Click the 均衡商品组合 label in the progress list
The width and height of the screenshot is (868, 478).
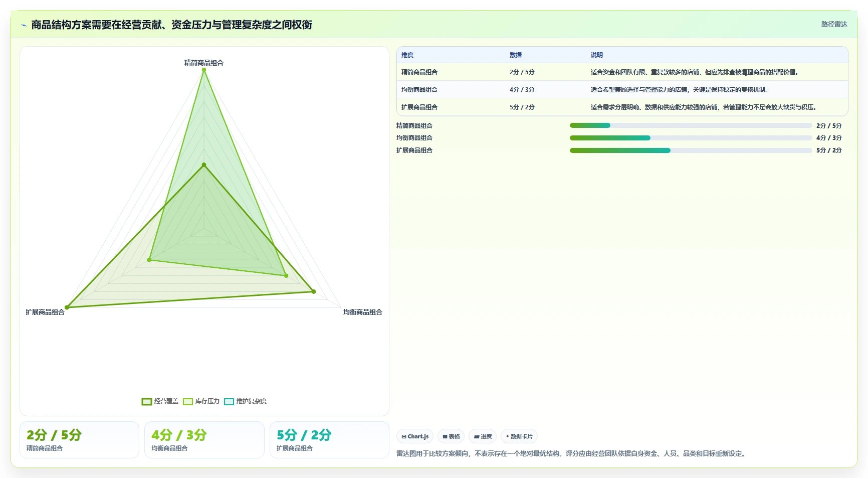414,137
